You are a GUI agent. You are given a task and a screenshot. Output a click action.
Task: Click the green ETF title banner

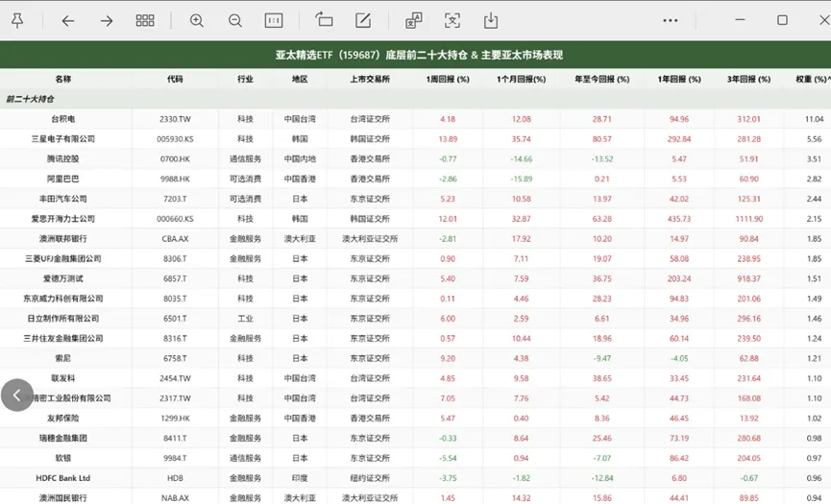click(415, 55)
